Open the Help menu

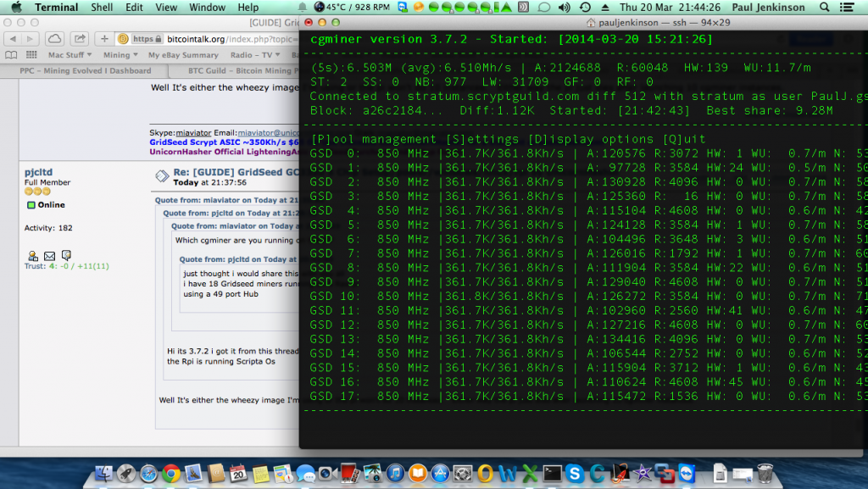point(248,7)
